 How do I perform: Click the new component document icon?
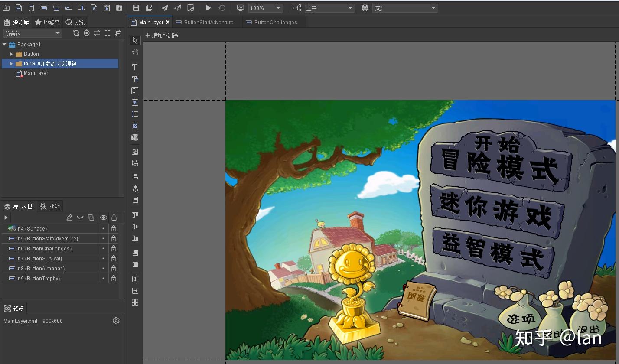coord(19,8)
